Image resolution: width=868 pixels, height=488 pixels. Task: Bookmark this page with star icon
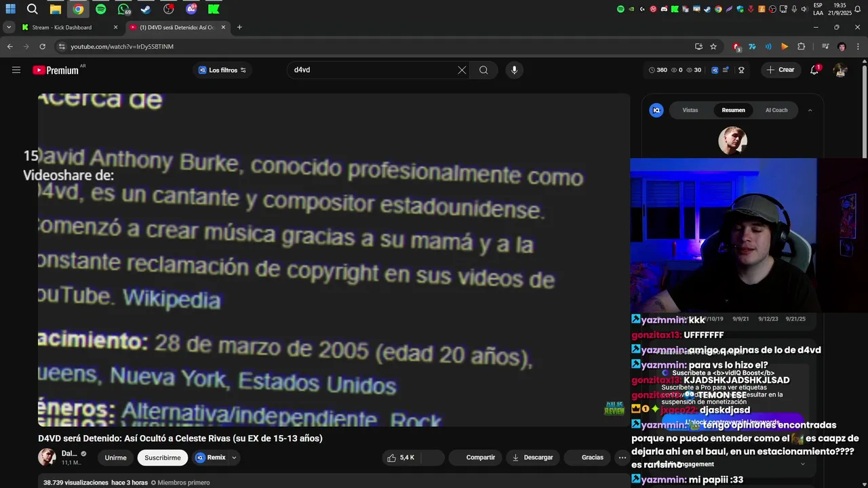click(713, 47)
